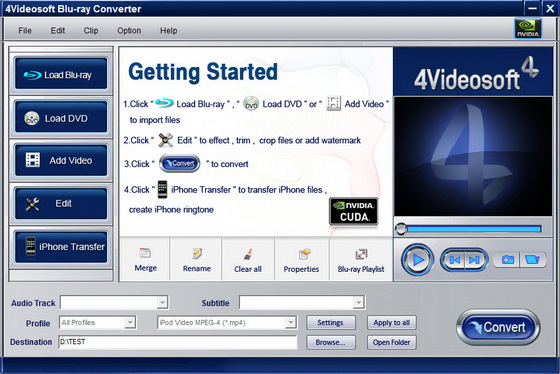Click the Browse... button
Screen dimensions: 560x374
(x=330, y=342)
